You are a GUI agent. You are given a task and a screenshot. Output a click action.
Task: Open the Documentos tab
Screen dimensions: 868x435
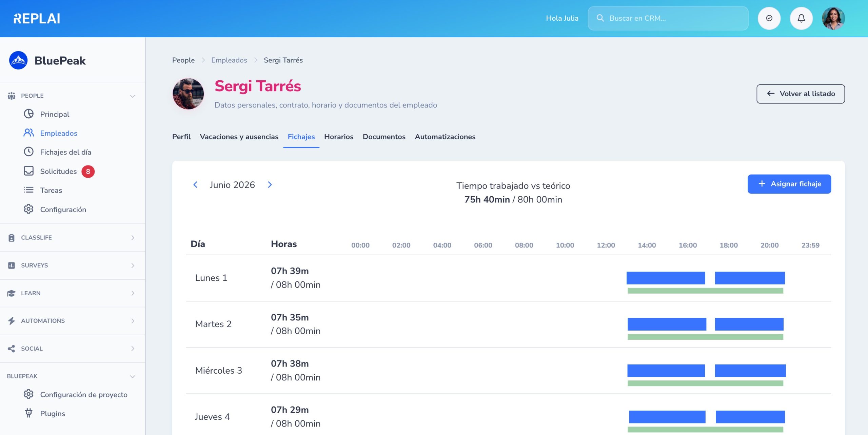point(384,137)
